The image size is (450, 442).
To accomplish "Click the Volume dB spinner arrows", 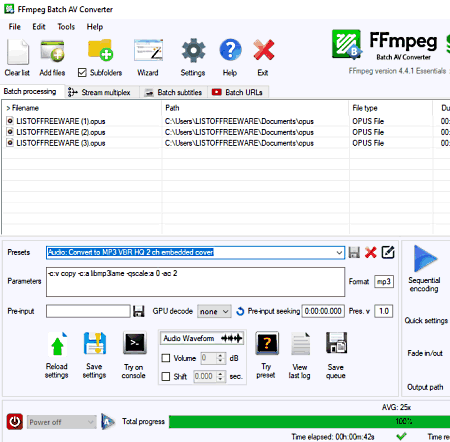I will [x=220, y=358].
